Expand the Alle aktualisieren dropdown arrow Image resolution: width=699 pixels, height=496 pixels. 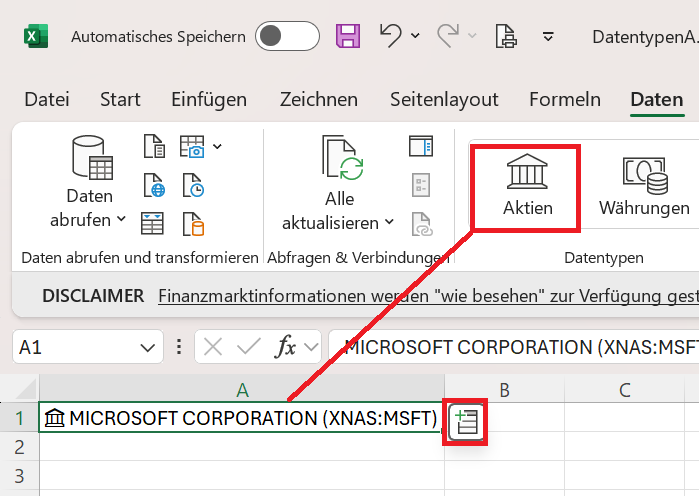(389, 221)
